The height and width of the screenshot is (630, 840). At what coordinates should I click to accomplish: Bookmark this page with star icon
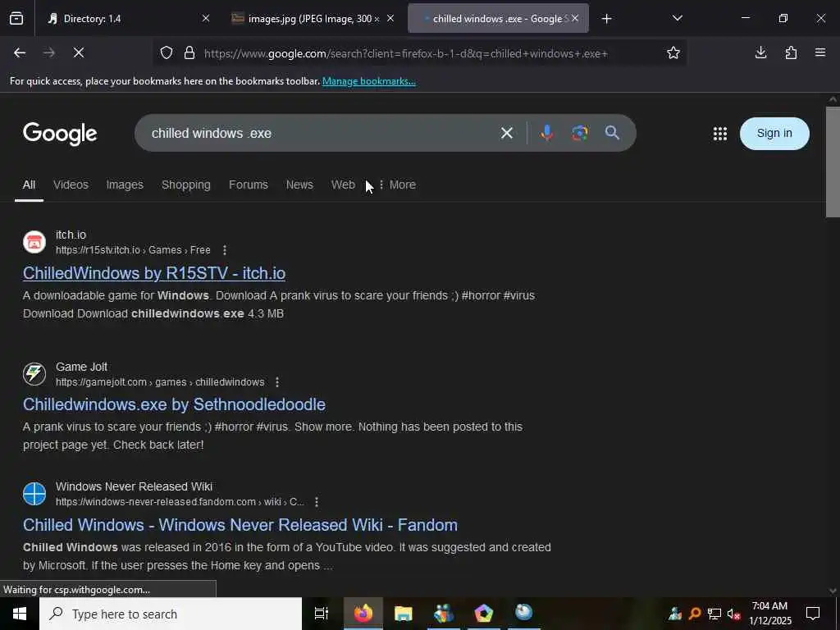[673, 52]
